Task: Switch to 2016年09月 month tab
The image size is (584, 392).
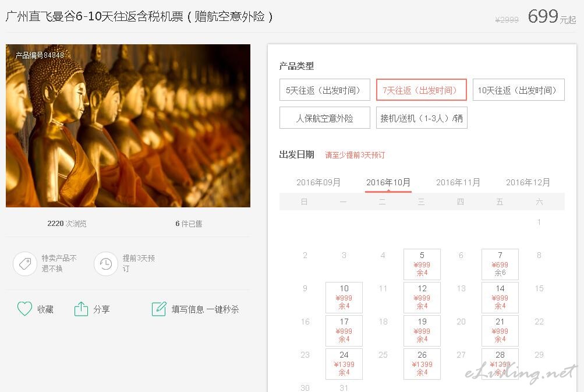Action: 318,182
